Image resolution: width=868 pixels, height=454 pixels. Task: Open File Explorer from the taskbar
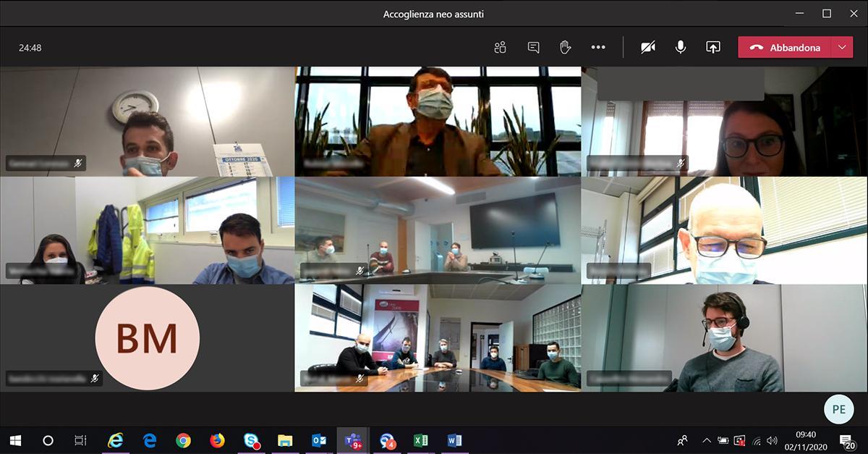pyautogui.click(x=286, y=440)
